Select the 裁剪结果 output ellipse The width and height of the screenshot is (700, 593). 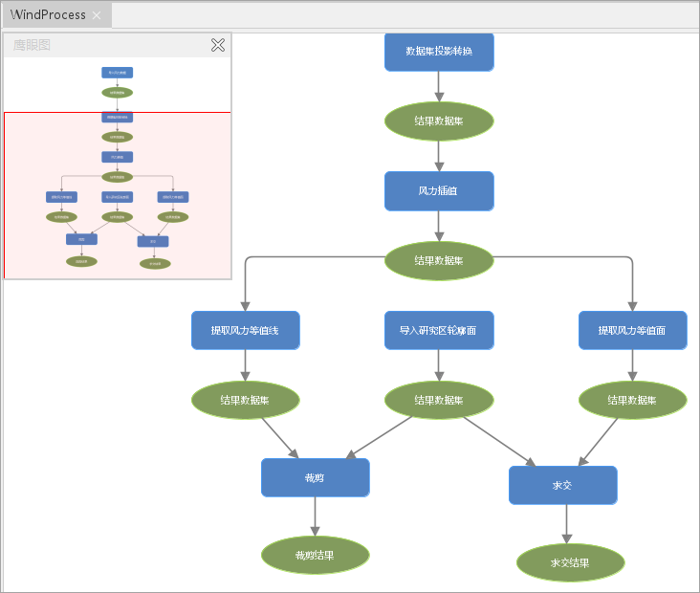coord(315,555)
